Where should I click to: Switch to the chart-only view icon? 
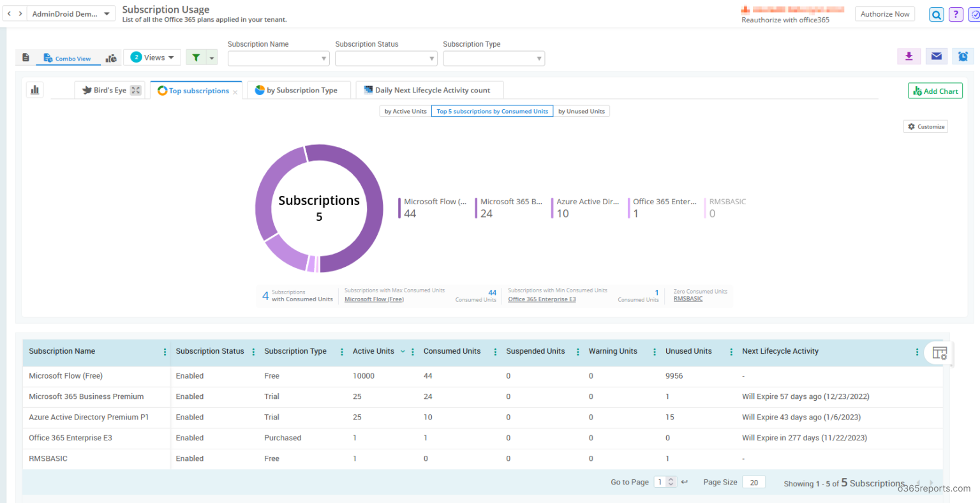111,58
